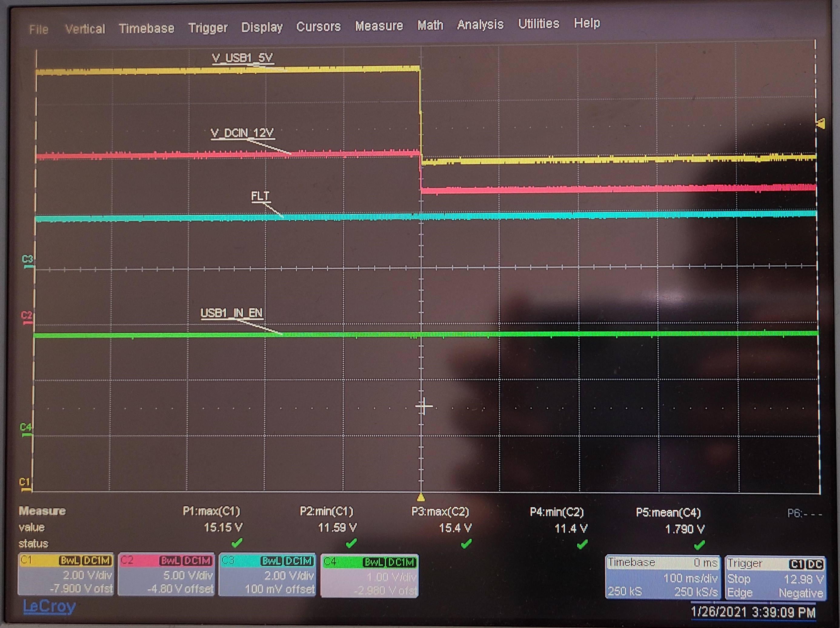Viewport: 840px width, 628px height.
Task: Open the Utilities menu
Action: (x=539, y=24)
